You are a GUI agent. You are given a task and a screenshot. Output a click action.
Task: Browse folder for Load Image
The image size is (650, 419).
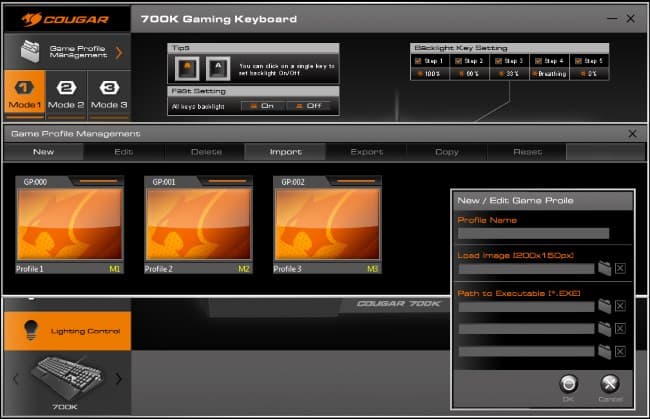click(x=604, y=268)
